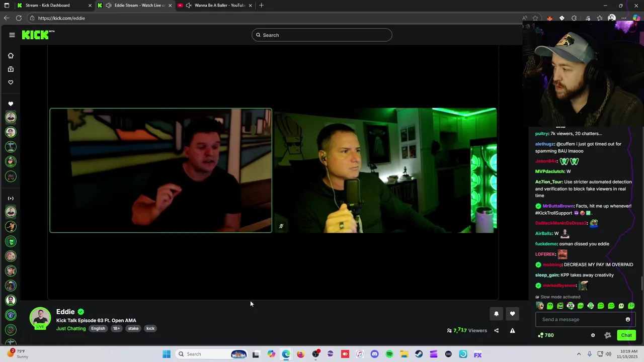
Task: Click the muted microphone icon on video
Action: point(281,226)
